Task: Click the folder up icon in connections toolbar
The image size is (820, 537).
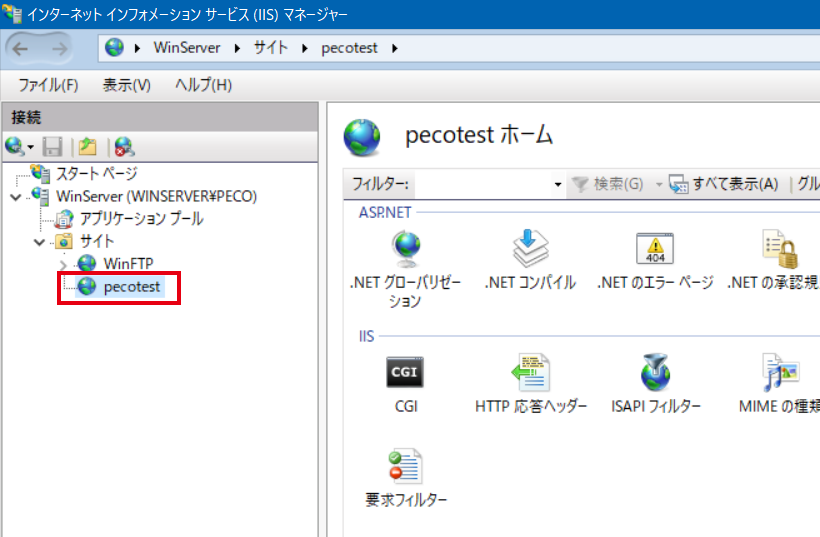Action: 88,147
